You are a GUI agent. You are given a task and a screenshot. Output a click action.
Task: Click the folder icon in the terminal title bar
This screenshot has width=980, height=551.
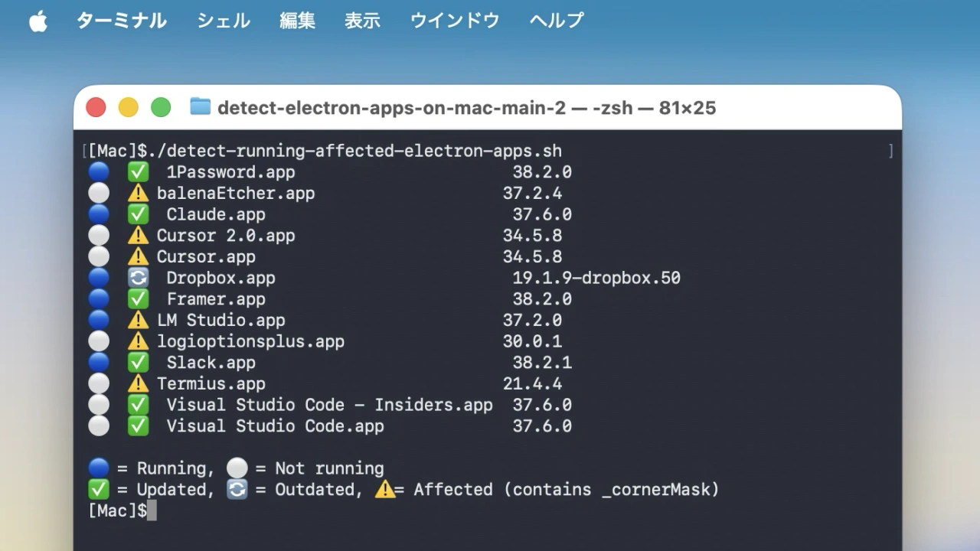pos(198,107)
